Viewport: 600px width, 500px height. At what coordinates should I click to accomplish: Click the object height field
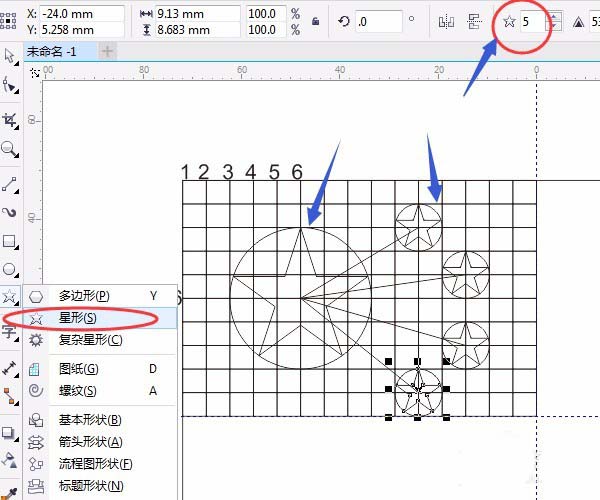(197, 29)
